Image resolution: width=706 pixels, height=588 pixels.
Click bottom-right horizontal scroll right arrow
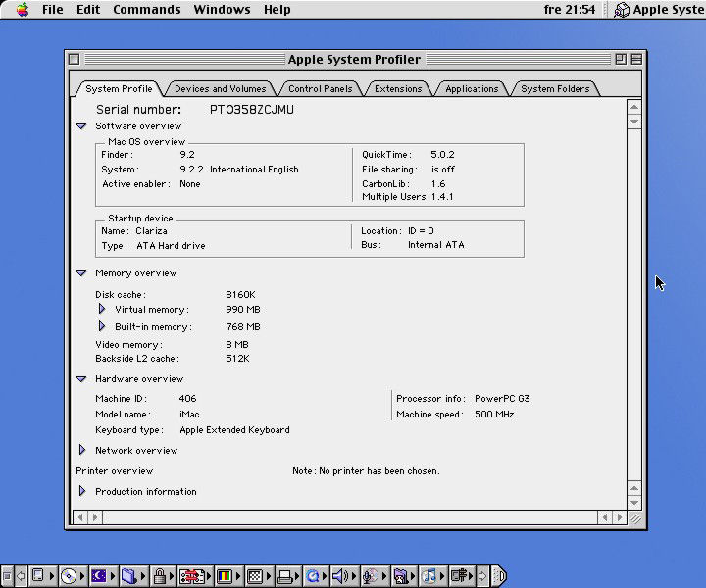620,517
